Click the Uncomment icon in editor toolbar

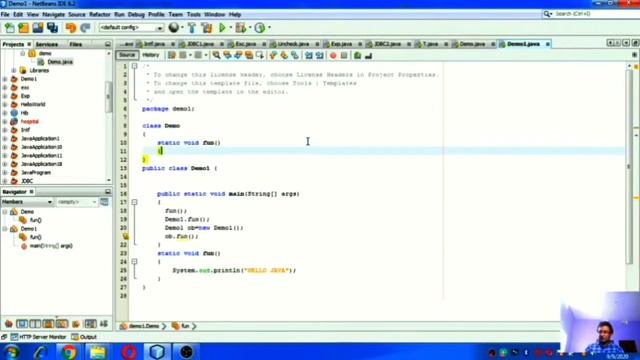click(368, 56)
